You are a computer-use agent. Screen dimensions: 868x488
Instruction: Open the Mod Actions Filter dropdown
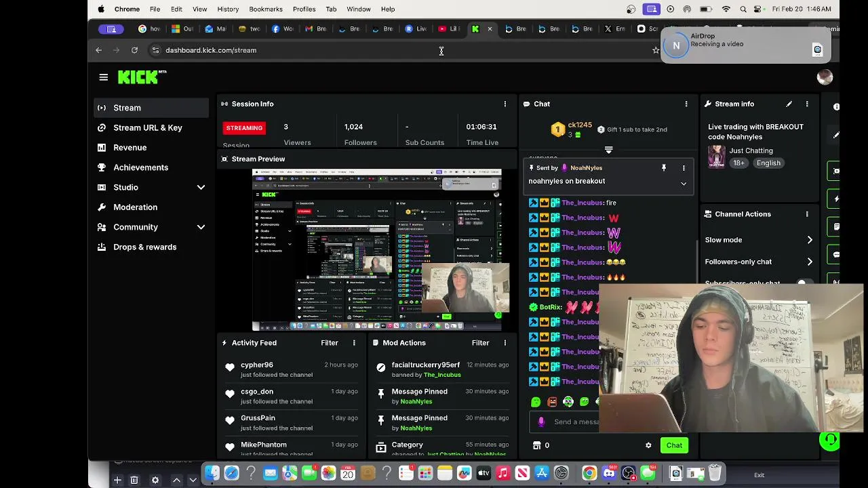point(480,343)
